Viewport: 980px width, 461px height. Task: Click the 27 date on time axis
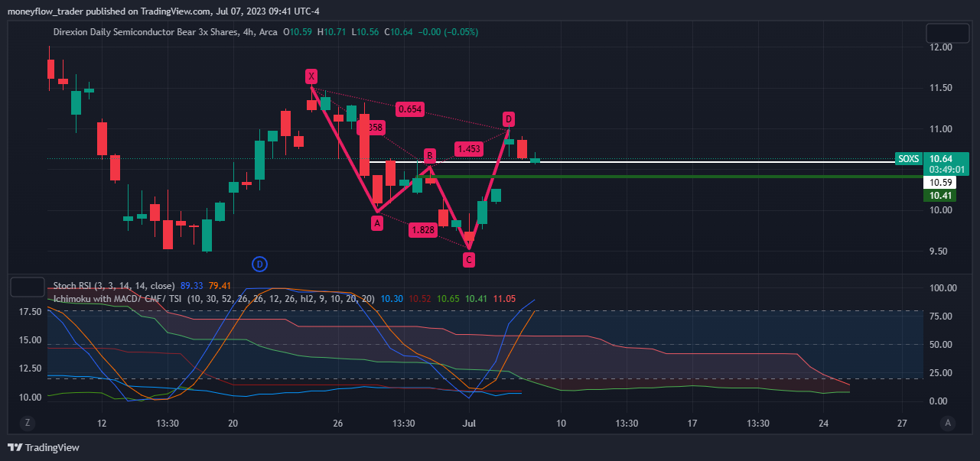click(x=902, y=423)
